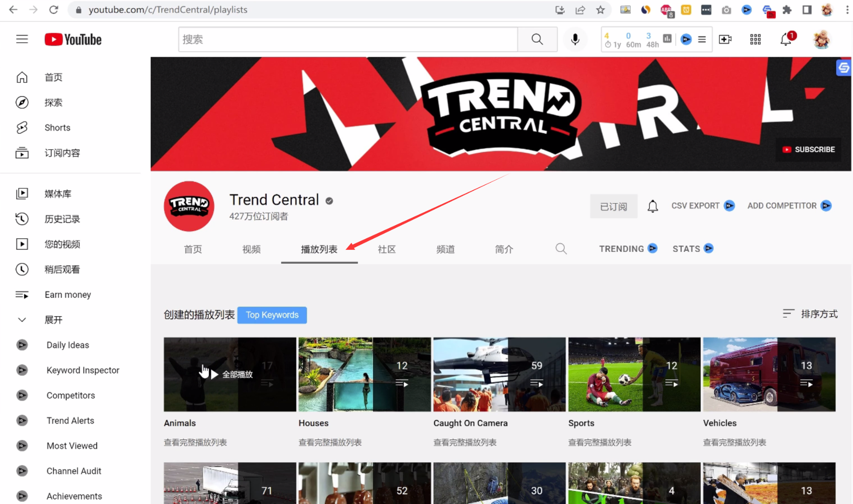Click the Top Keywords button
The width and height of the screenshot is (853, 504).
(x=272, y=315)
